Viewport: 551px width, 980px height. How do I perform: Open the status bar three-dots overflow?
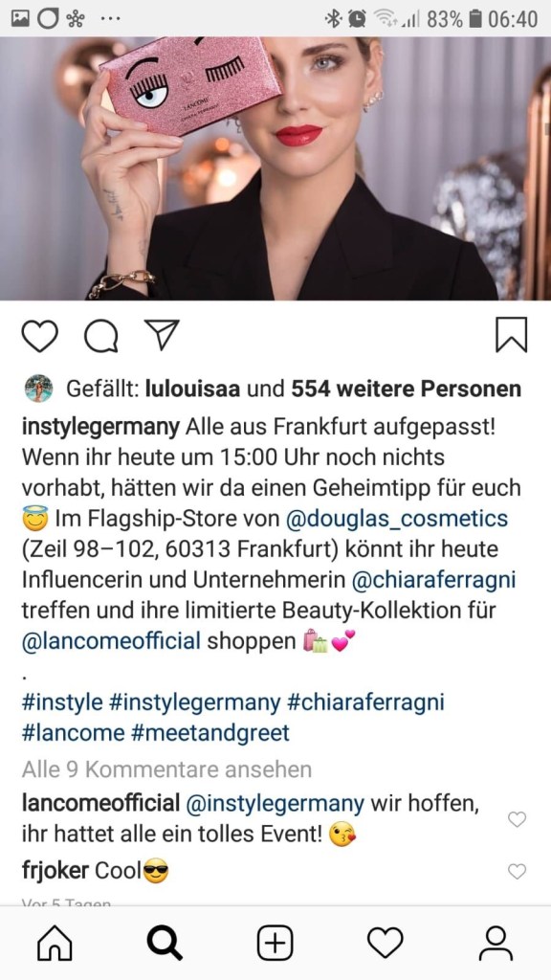click(110, 19)
